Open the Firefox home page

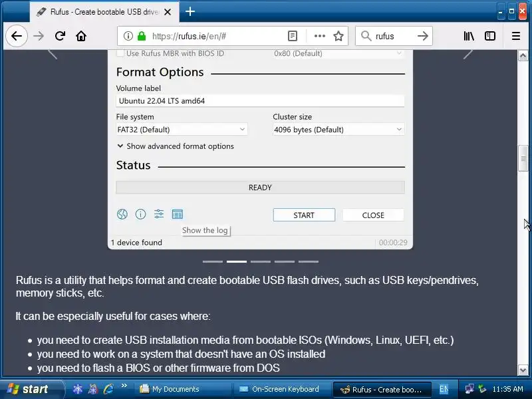81,36
